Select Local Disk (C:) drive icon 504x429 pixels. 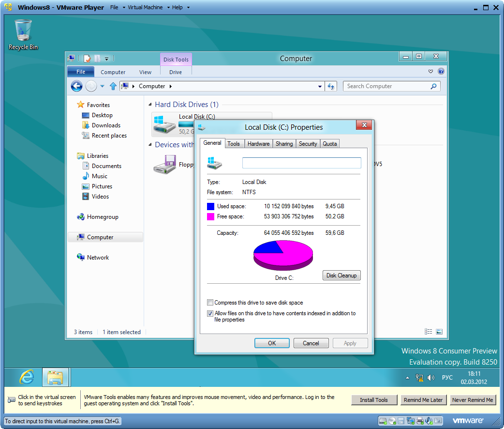[164, 124]
